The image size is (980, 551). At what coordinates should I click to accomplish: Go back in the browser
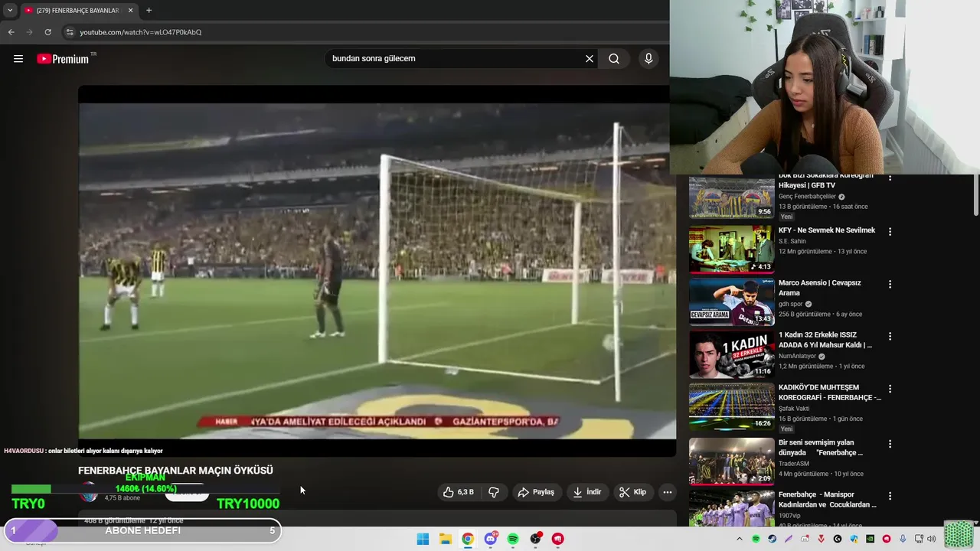tap(11, 32)
